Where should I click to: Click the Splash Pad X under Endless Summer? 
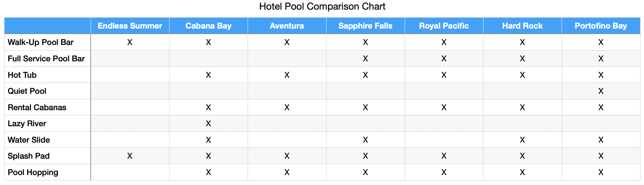(130, 156)
